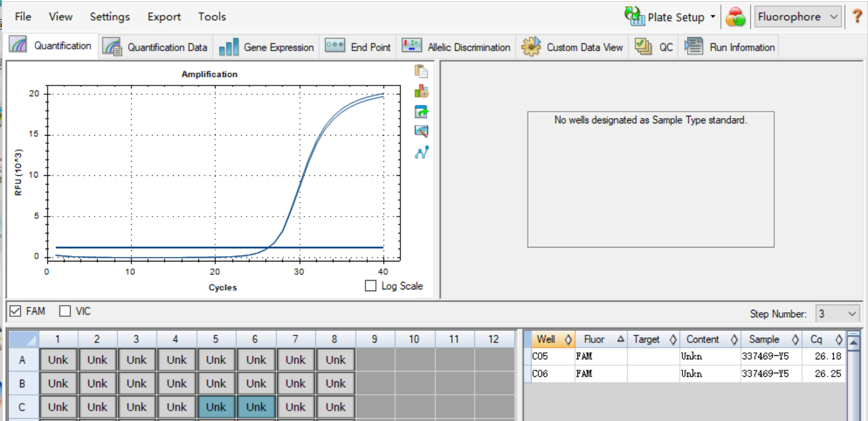Sort results by the Cq column
The height and width of the screenshot is (421, 868).
pyautogui.click(x=823, y=339)
